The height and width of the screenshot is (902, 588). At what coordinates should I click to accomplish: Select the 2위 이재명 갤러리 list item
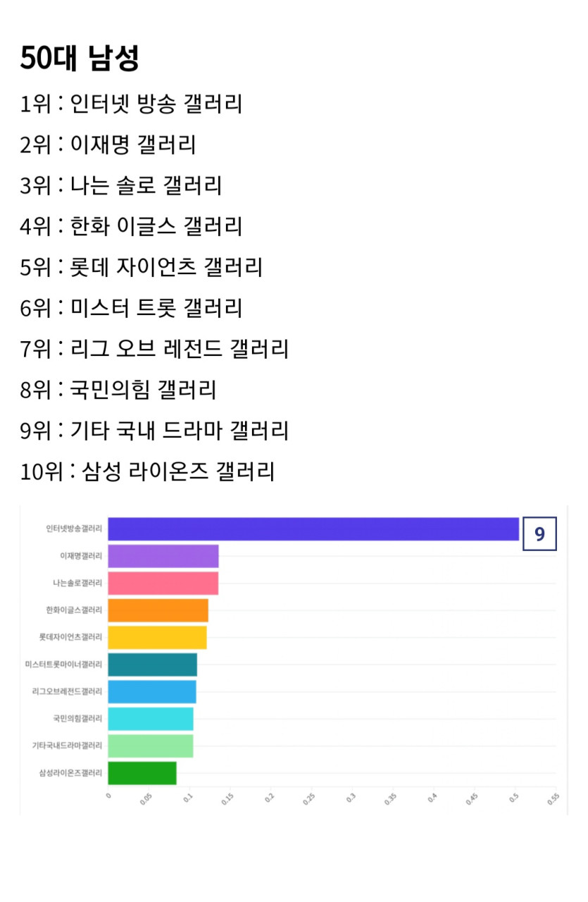point(108,145)
